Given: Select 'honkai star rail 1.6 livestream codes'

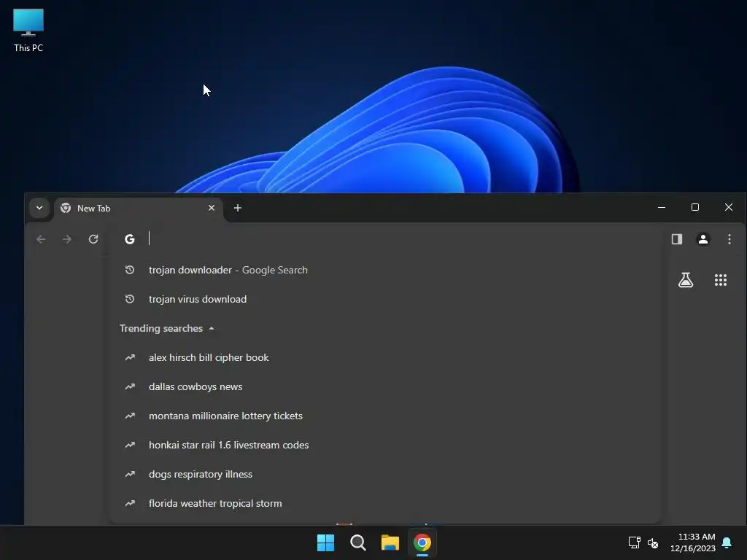Looking at the screenshot, I should click(x=385, y=445).
